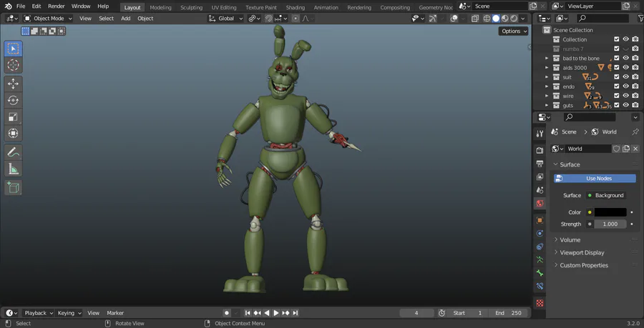Open the Keying popover
644x328 pixels.
(69, 313)
